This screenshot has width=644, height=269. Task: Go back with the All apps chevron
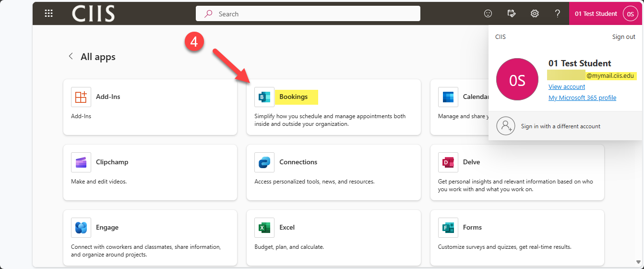(71, 56)
